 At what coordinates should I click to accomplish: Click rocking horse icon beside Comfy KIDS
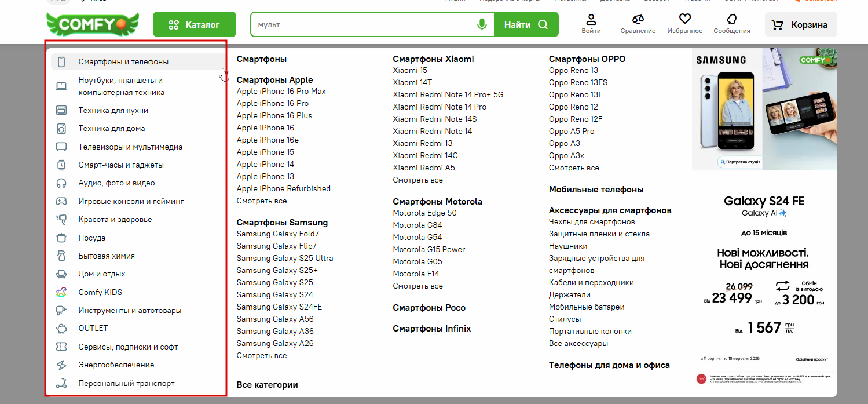[61, 292]
